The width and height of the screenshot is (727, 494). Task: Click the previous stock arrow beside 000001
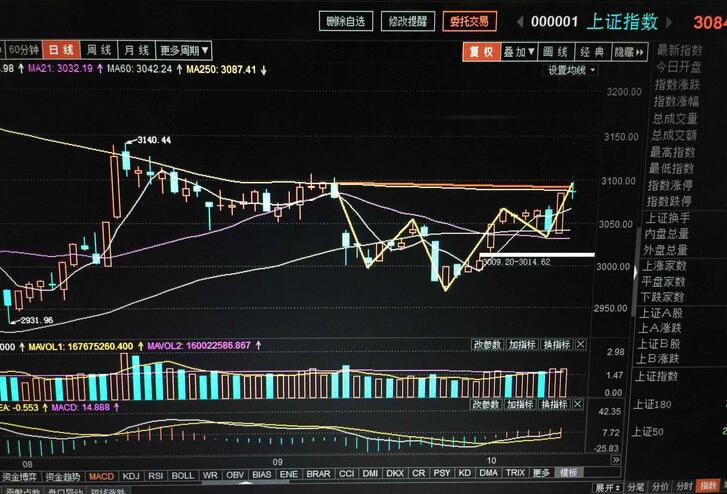tap(520, 22)
